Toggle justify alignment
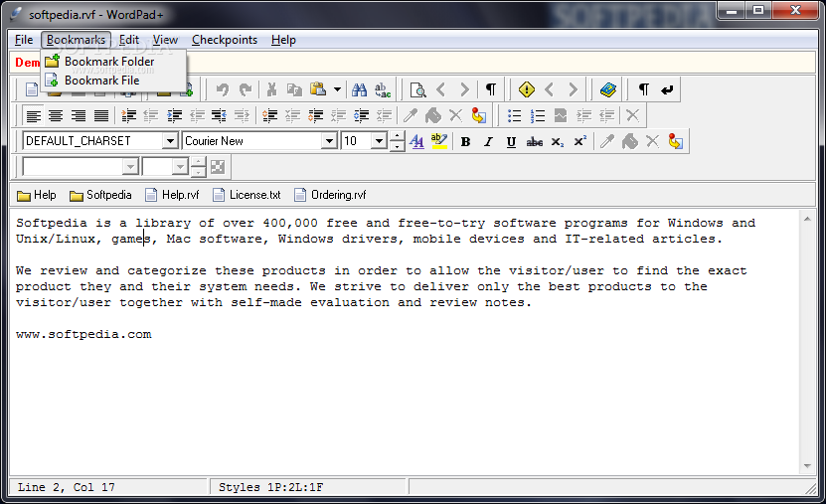This screenshot has height=504, width=826. coord(101,116)
